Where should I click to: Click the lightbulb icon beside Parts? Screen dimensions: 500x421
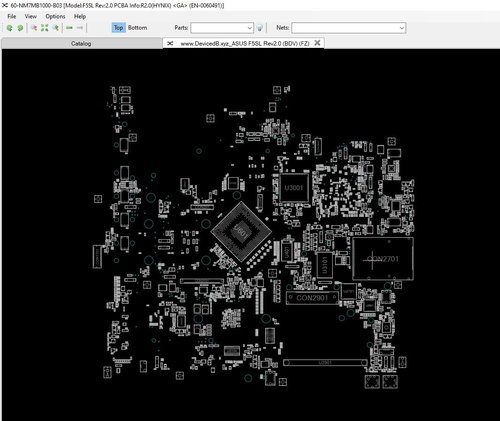pos(260,28)
